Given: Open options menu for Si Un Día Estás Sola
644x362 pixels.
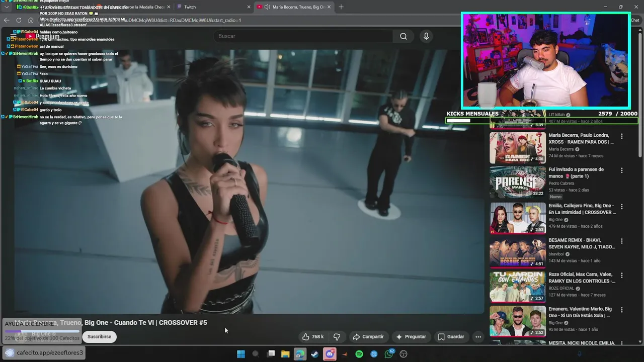Looking at the screenshot, I should [622, 310].
